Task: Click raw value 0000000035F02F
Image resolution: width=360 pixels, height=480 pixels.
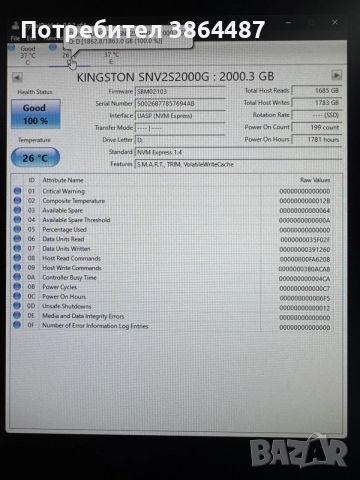Action: tap(305, 240)
